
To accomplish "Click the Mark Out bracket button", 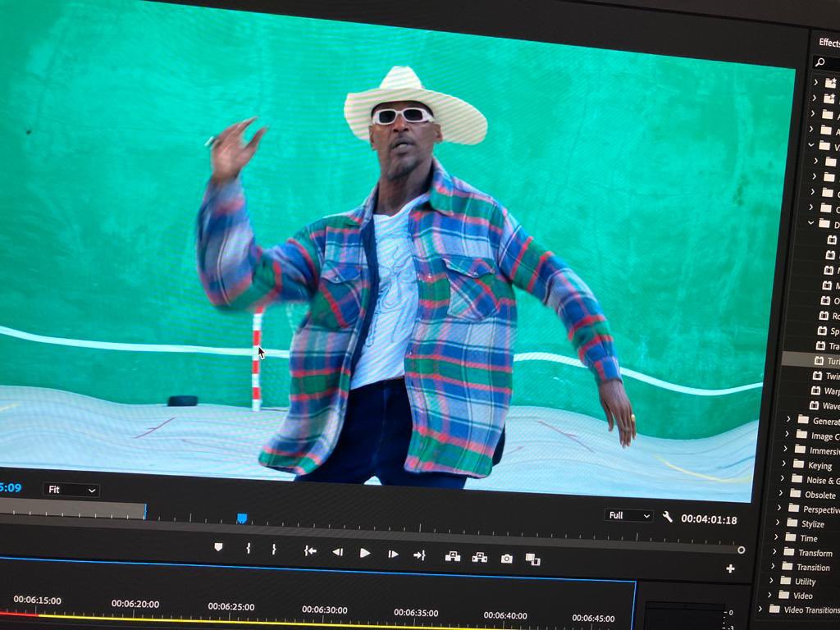I will (274, 549).
